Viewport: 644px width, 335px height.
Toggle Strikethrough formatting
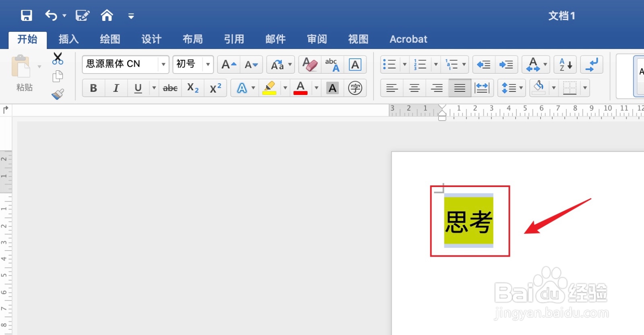click(x=170, y=88)
